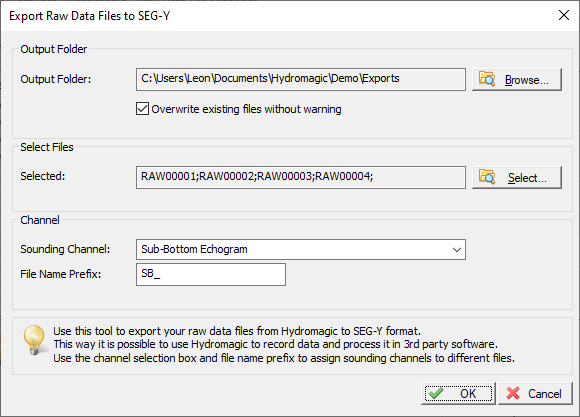Click the folder-search icon on the Browse button
The height and width of the screenshot is (417, 580).
coord(487,79)
